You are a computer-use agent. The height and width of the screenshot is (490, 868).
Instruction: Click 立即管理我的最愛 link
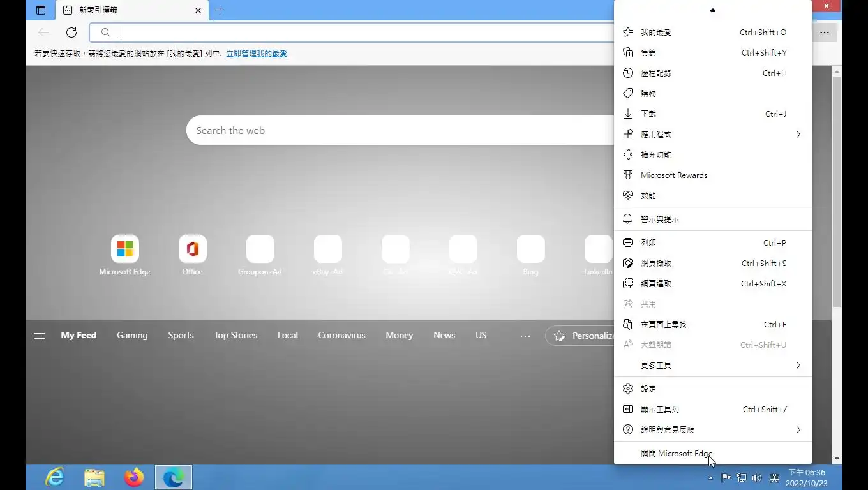coord(257,54)
